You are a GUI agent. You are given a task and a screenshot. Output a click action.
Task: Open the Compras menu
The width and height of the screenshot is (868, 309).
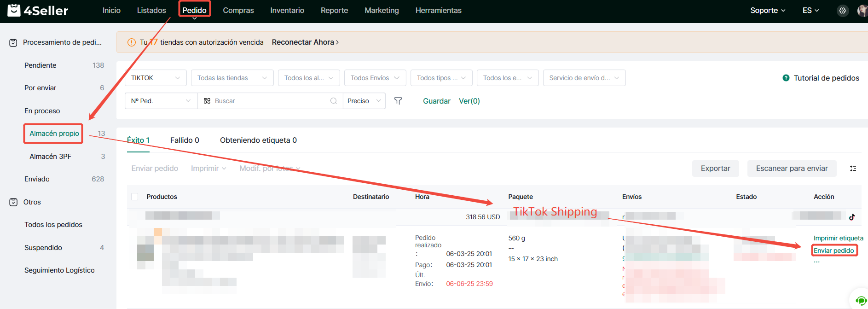click(x=238, y=11)
